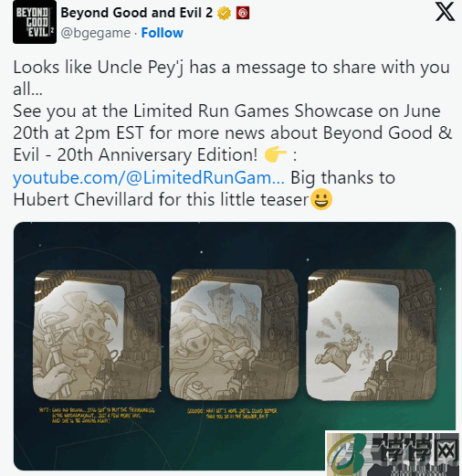Screen dimensions: 462x476
Task: Click the yellow caption under the middle panel
Action: (x=232, y=413)
